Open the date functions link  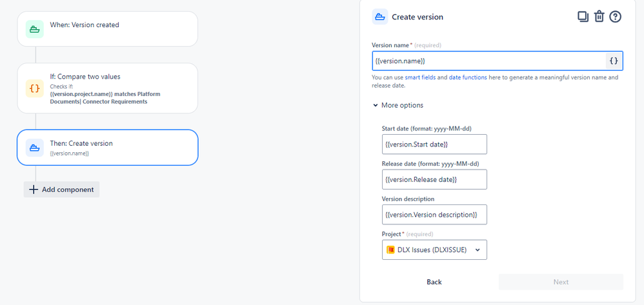(468, 77)
